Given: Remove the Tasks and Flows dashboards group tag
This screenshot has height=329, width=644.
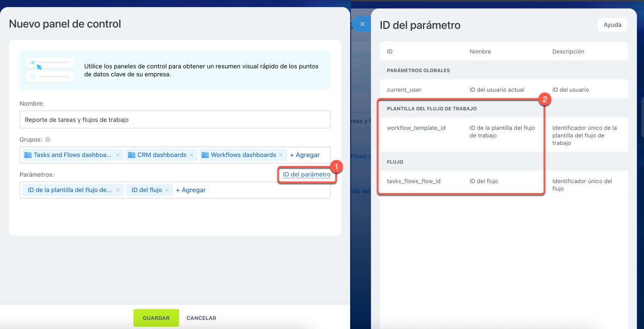Looking at the screenshot, I should click(x=118, y=155).
